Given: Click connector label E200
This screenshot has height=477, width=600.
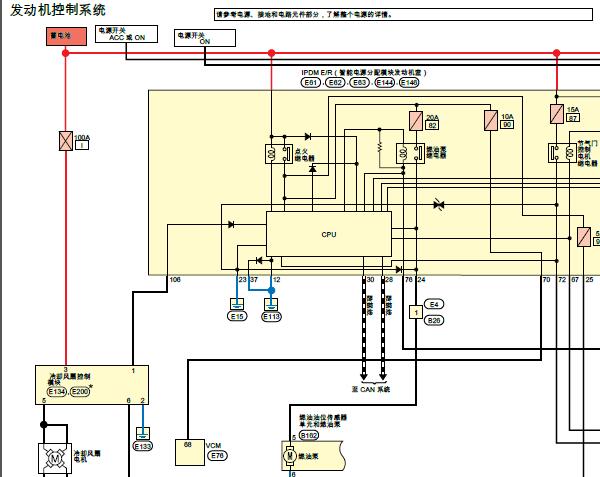Looking at the screenshot, I should [x=80, y=392].
